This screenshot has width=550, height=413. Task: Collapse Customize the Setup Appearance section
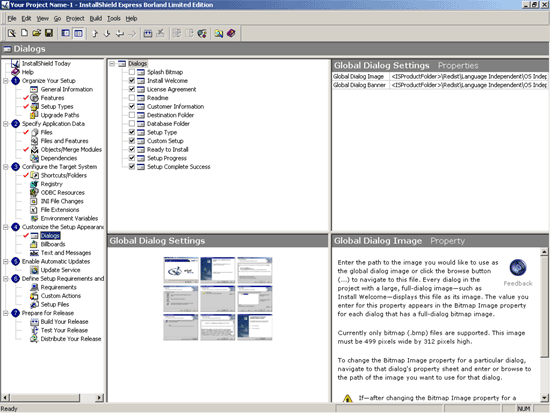pyautogui.click(x=6, y=227)
